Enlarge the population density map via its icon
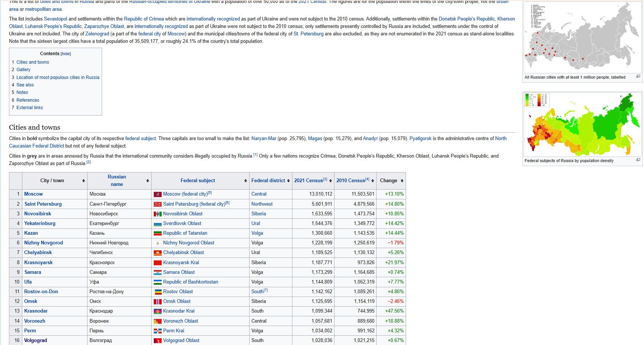The image size is (644, 345). (x=638, y=160)
